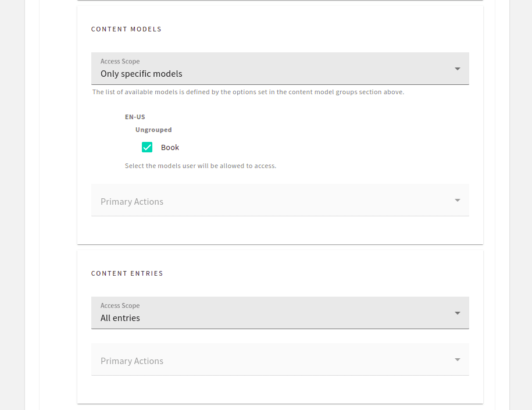Click the Primary Actions chevron in Content Entries section
Image resolution: width=532 pixels, height=410 pixels.
click(458, 359)
